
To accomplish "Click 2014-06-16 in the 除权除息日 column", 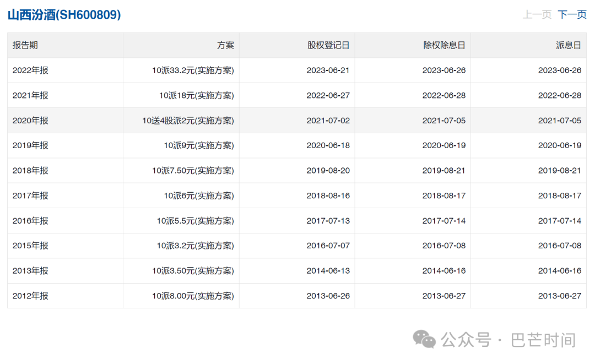I will click(x=444, y=271).
